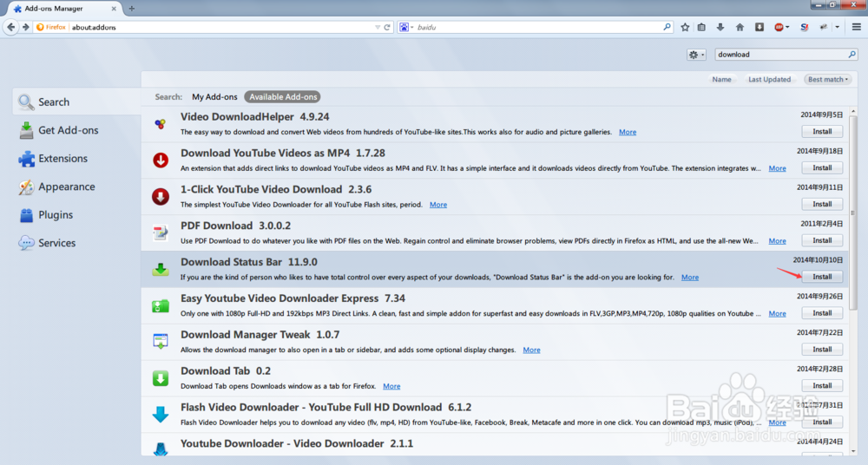Open the dropdown arrow beside the fly icon
Image resolution: width=868 pixels, height=465 pixels.
point(837,27)
